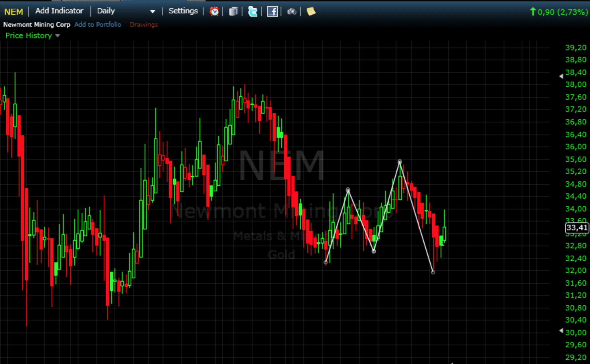The height and width of the screenshot is (364, 590).
Task: Select the first drawing anchor point of the zigzag
Action: tap(326, 263)
